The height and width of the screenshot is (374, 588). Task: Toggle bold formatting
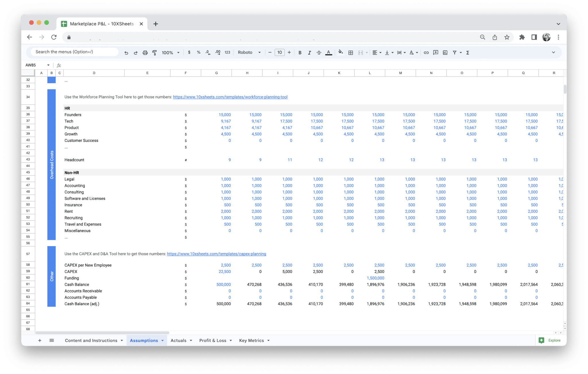pos(300,53)
